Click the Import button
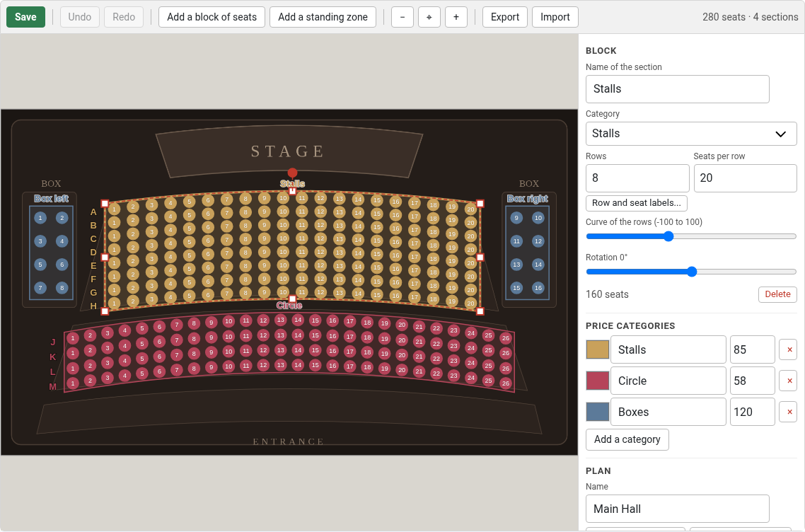 [x=555, y=17]
